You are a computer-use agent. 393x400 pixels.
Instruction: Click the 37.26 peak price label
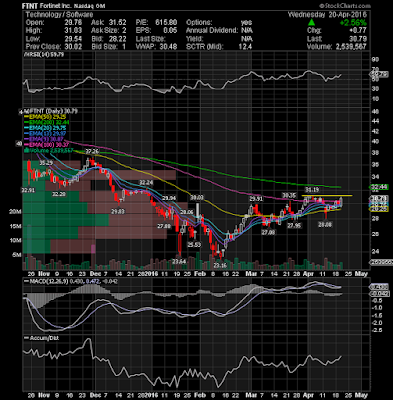pos(92,152)
